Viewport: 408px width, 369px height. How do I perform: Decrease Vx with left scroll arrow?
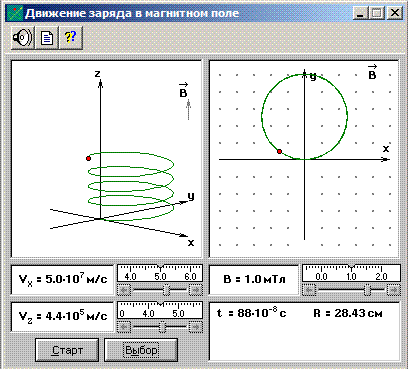tap(124, 290)
